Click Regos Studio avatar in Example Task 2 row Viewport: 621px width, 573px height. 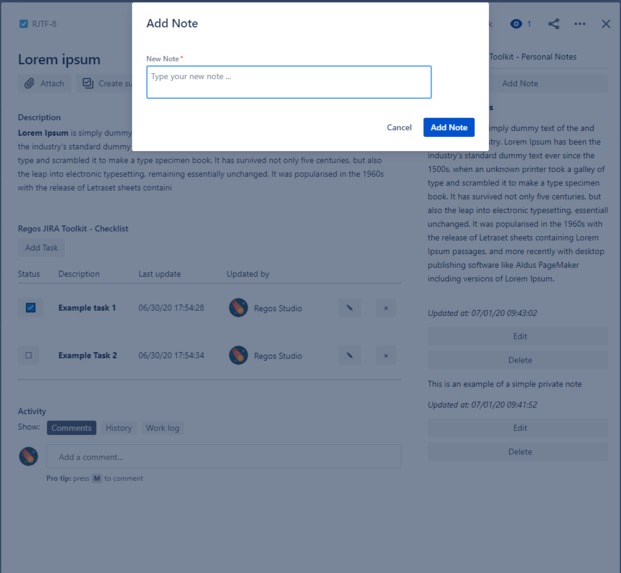click(238, 355)
